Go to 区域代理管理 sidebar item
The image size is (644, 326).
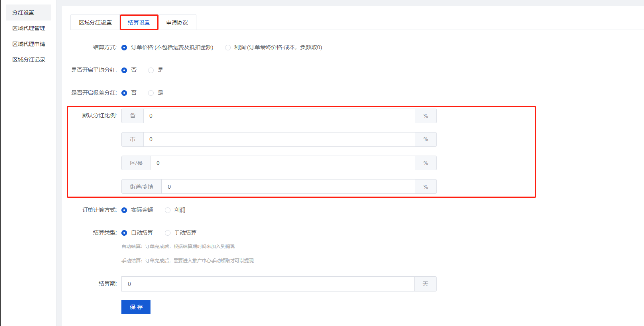tap(29, 28)
